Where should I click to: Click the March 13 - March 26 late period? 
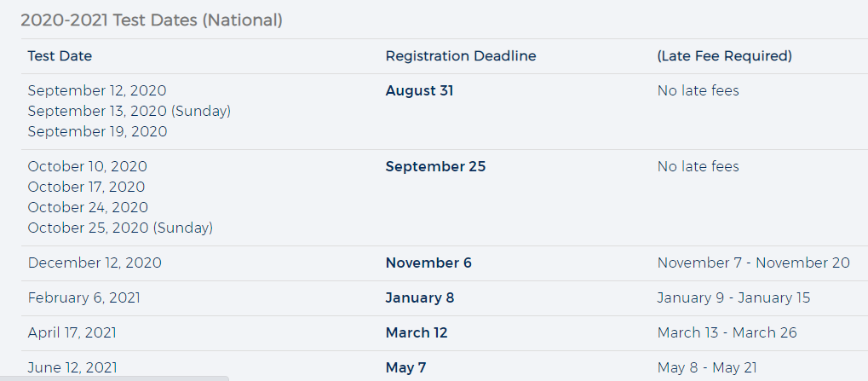(727, 332)
